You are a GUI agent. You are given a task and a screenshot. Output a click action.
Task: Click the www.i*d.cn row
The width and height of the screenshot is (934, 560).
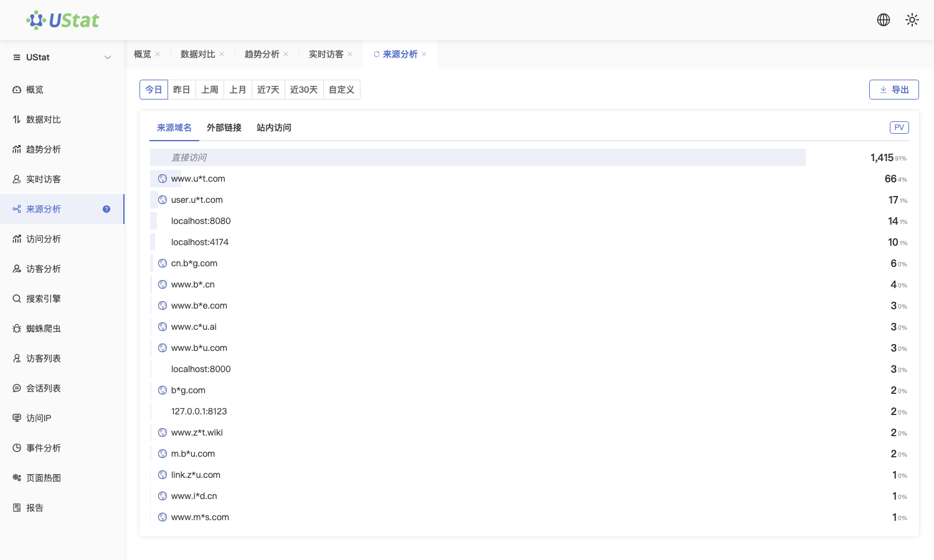(x=529, y=496)
